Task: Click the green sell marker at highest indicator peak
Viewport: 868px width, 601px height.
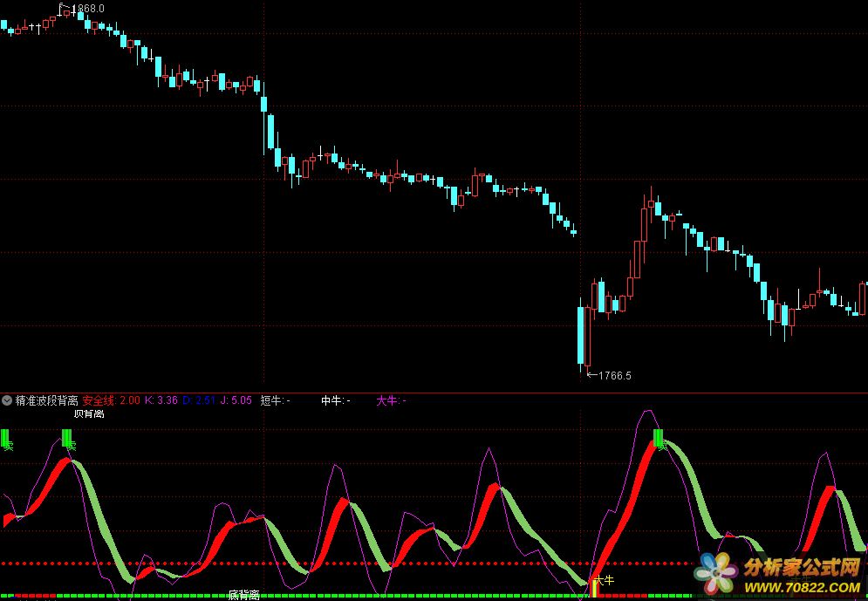Action: pos(659,438)
